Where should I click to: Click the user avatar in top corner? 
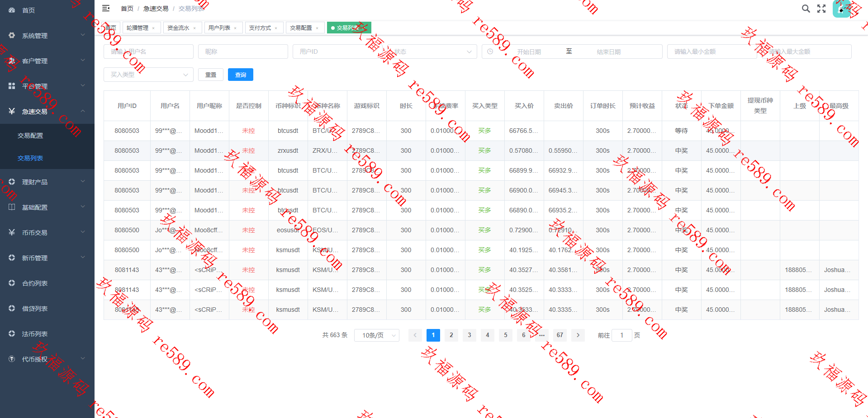click(842, 9)
